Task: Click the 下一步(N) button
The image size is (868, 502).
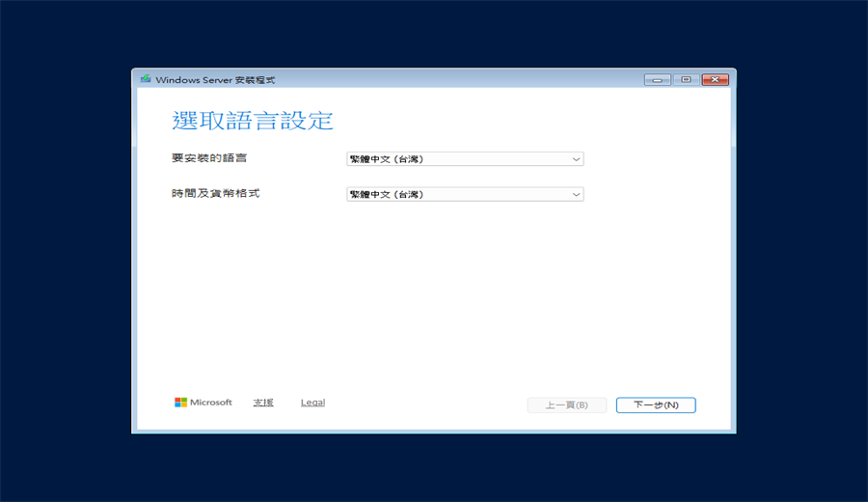Action: pos(656,405)
